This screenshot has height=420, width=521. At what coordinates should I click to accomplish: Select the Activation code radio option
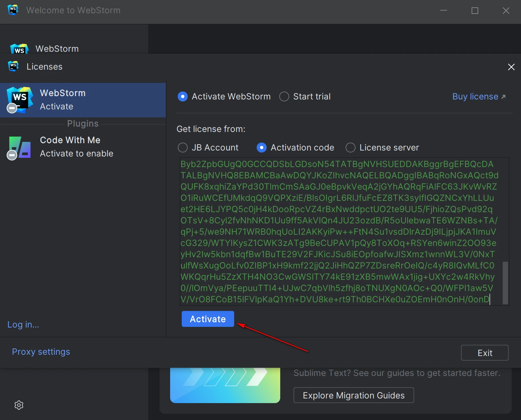(x=262, y=148)
